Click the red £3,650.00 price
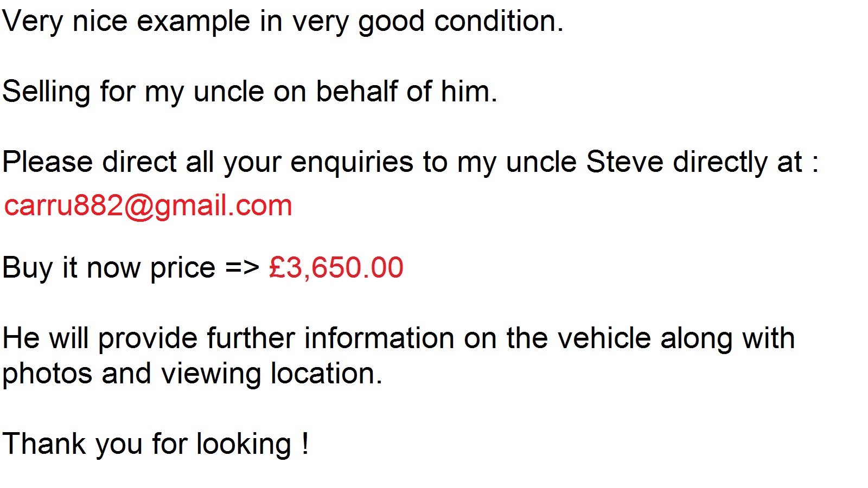Screen dimensions: 868x488 pos(336,268)
